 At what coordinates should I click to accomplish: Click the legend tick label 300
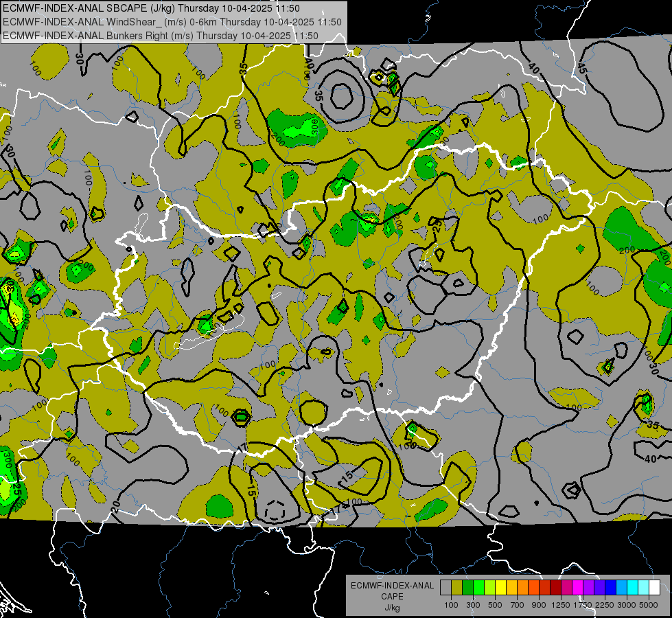pos(473,605)
